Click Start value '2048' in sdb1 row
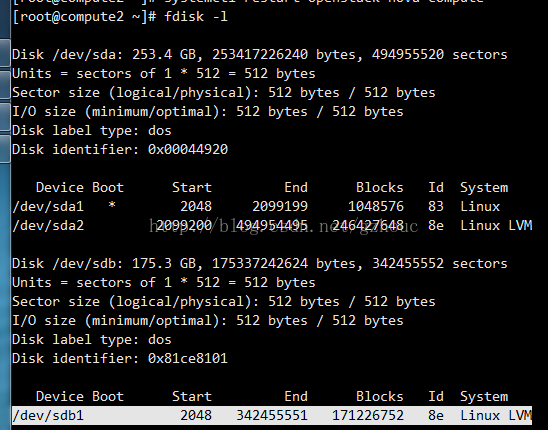This screenshot has height=430, width=548. tap(196, 415)
